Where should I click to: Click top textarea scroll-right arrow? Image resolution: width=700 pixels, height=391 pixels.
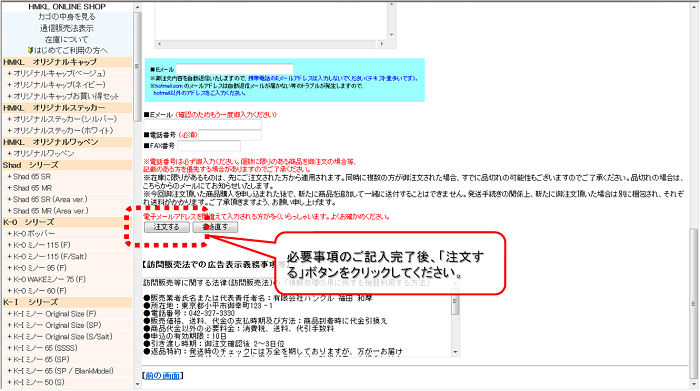click(381, 44)
